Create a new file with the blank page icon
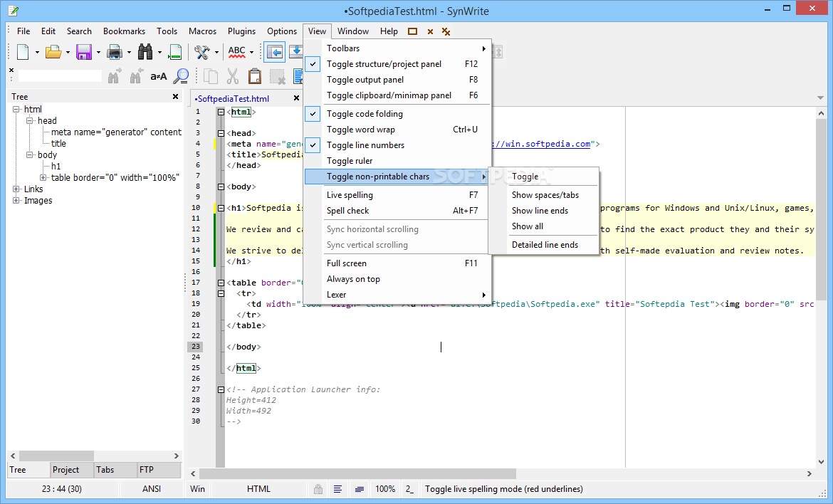833x504 pixels. (23, 52)
